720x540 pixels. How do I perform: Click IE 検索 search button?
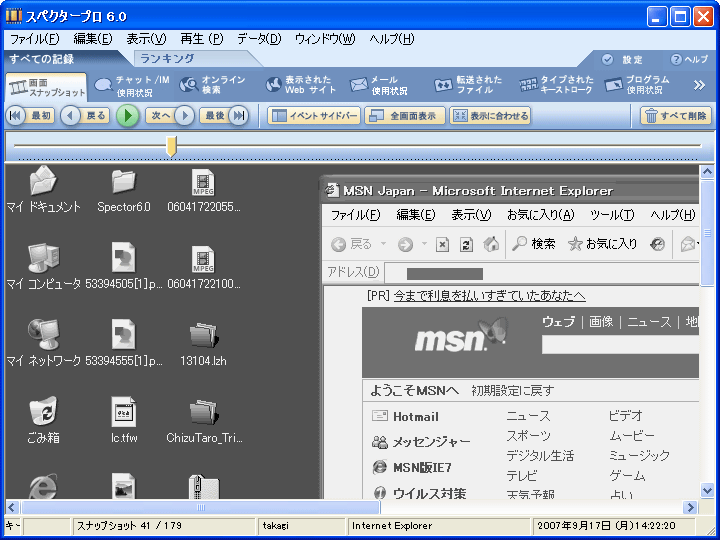click(x=534, y=244)
